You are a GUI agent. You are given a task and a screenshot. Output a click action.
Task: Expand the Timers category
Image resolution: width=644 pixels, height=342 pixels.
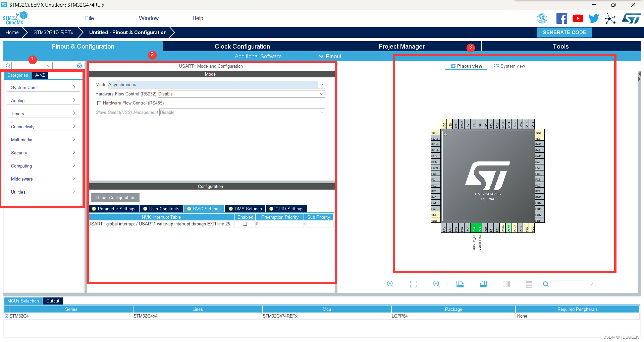pyautogui.click(x=43, y=114)
